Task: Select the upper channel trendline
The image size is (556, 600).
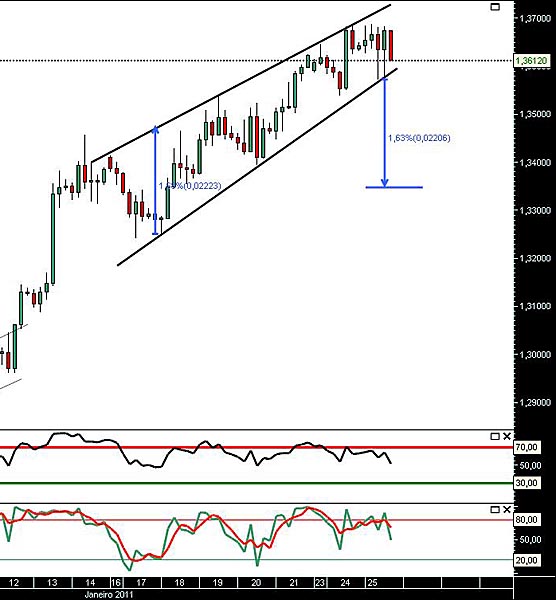Action: pyautogui.click(x=241, y=83)
